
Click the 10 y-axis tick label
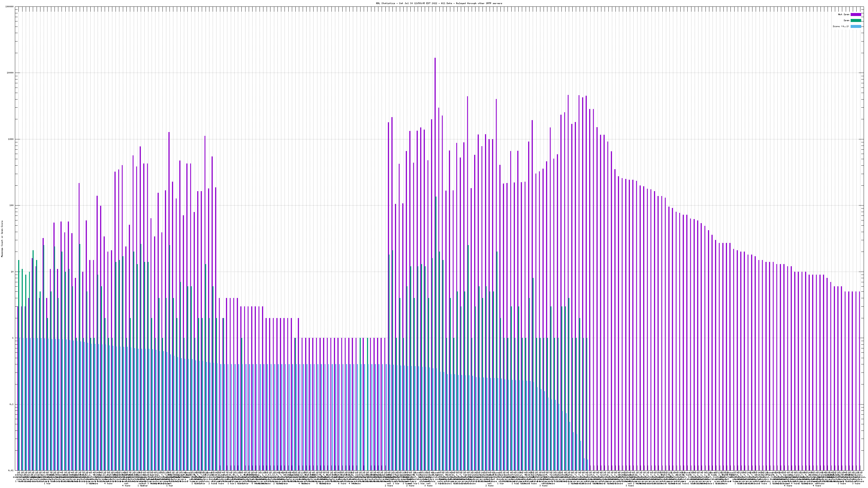click(12, 272)
